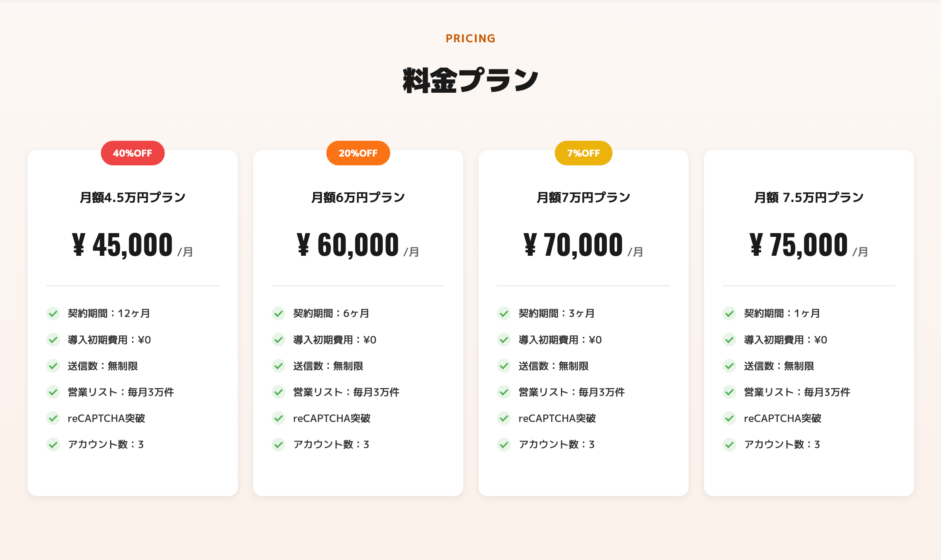Select the 月額6万円プラン title
Viewport: 941px width, 560px height.
point(358,197)
